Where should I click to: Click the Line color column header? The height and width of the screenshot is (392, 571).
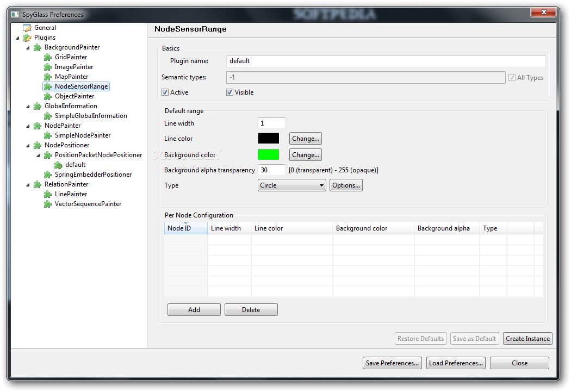click(x=291, y=228)
